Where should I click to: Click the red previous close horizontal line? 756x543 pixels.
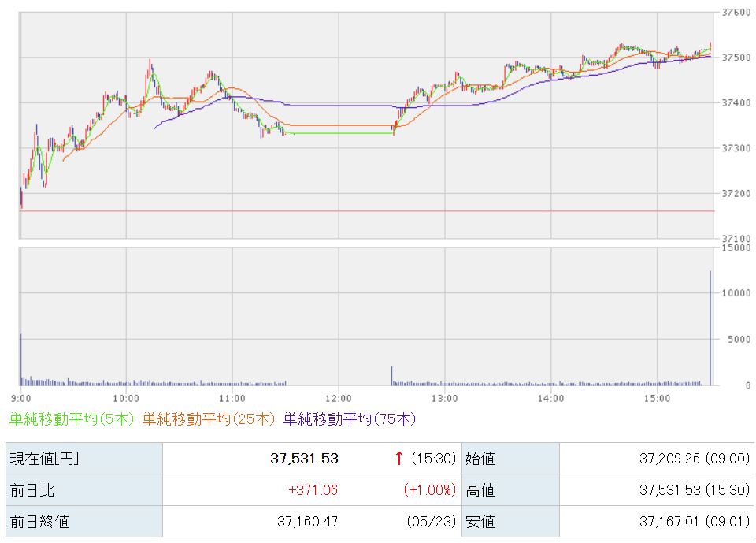pos(366,211)
